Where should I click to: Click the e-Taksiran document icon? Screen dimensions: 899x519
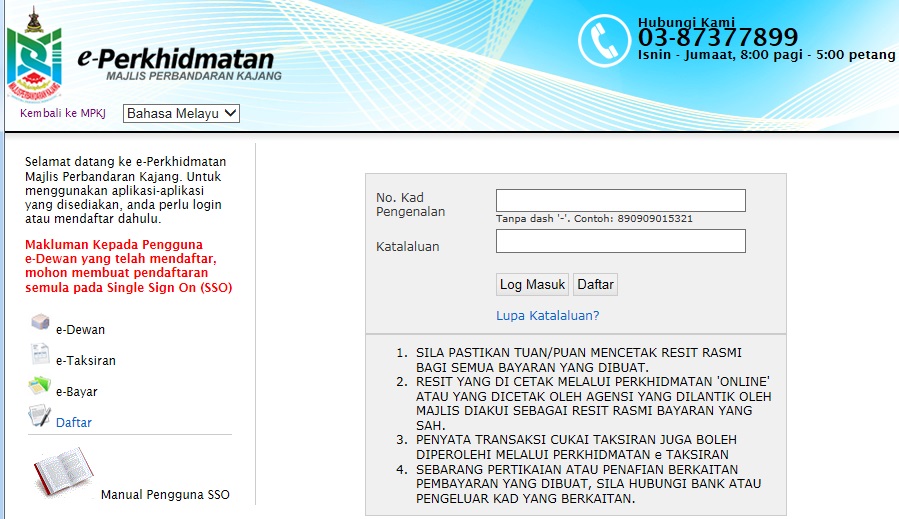tap(40, 354)
